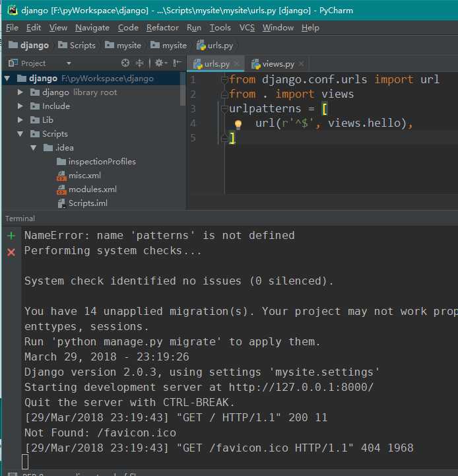This screenshot has width=458, height=476.
Task: Switch to the urls.py editor tab
Action: click(x=216, y=64)
